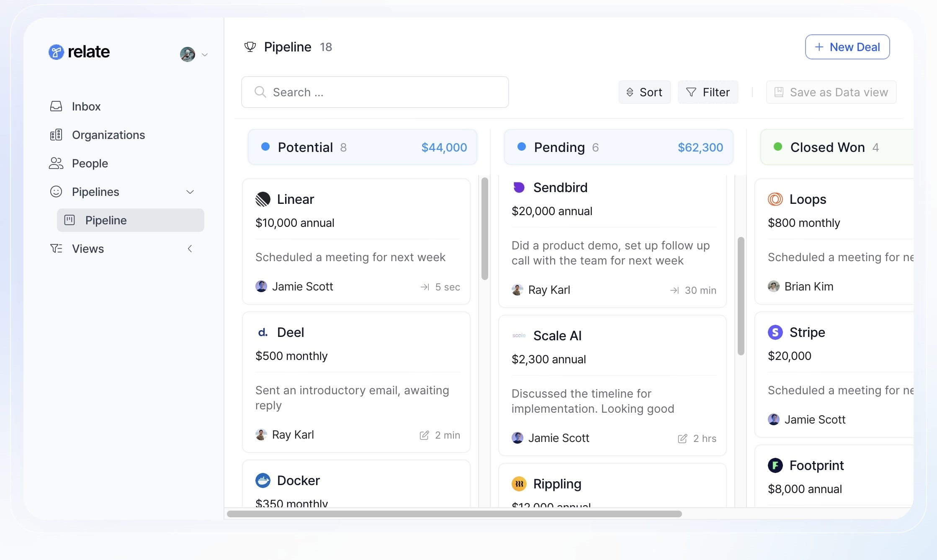Go to Organizations in sidebar
This screenshot has width=937, height=560.
pyautogui.click(x=108, y=135)
